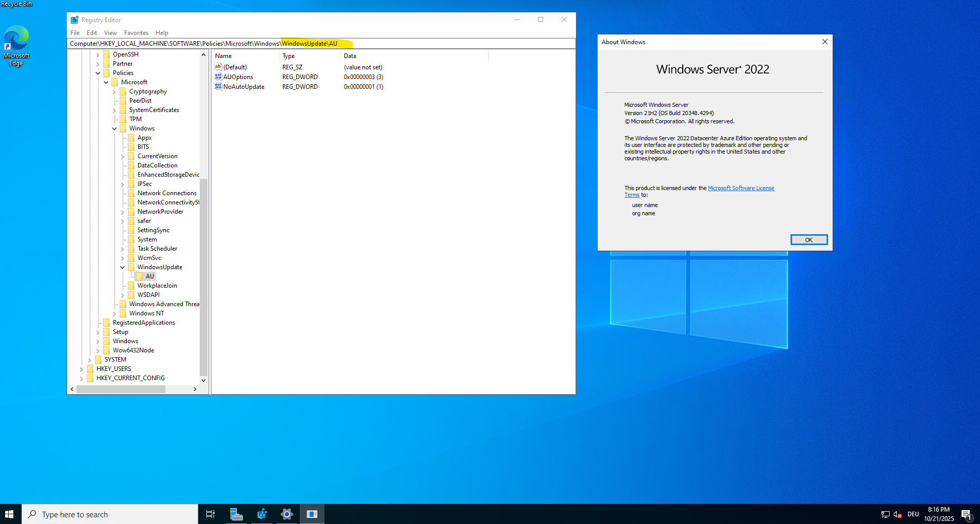Collapse the Policies tree node
The width and height of the screenshot is (980, 524).
[98, 73]
